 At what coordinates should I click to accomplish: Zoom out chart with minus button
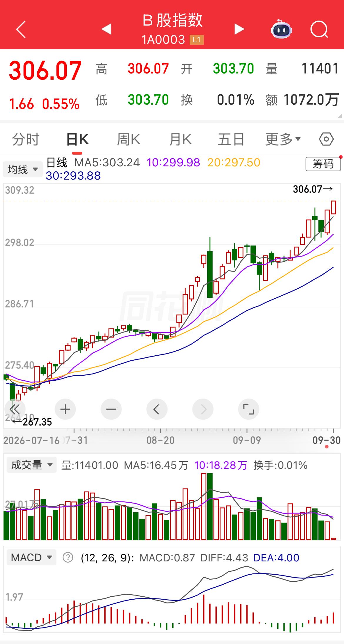(111, 409)
